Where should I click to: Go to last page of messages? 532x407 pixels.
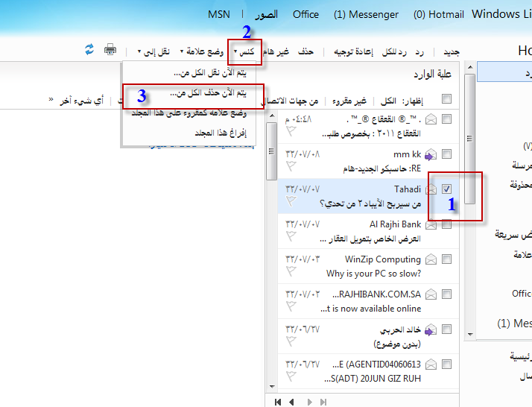pos(323,402)
